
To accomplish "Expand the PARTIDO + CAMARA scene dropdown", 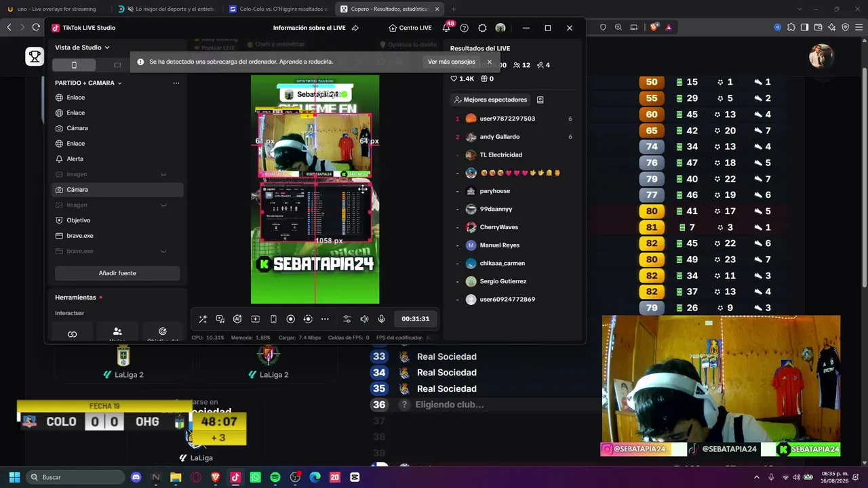I will click(x=88, y=83).
